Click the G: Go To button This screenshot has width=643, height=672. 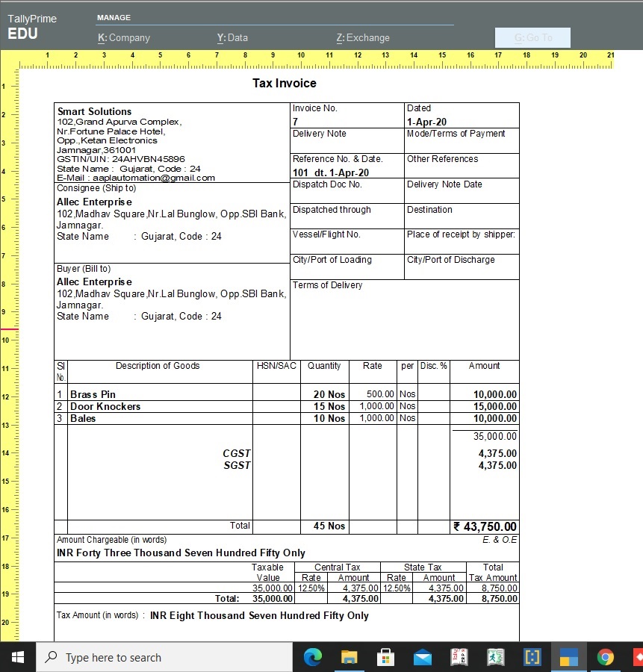click(532, 38)
